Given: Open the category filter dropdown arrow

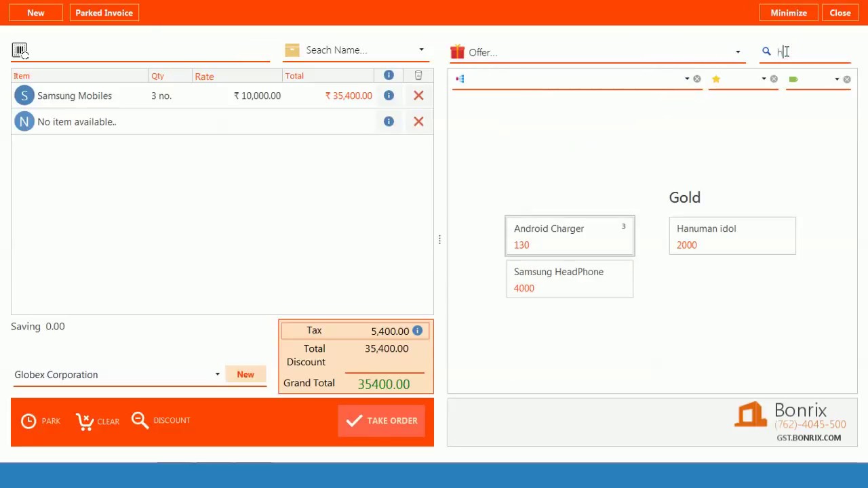Looking at the screenshot, I should click(687, 79).
